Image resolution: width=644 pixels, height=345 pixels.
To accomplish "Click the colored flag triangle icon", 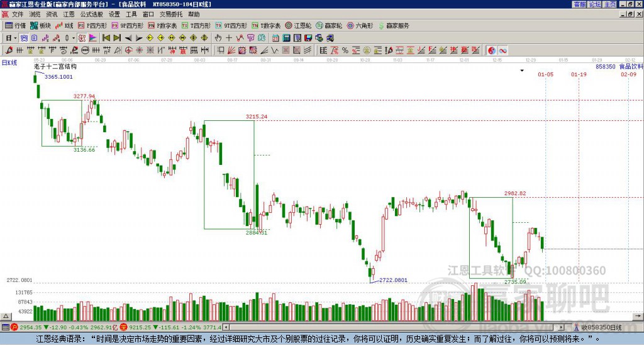I will (93, 38).
